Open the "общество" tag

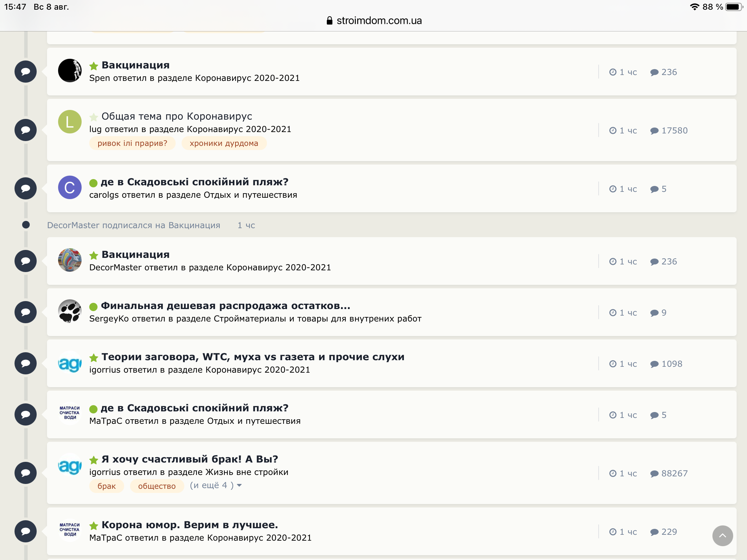[157, 486]
